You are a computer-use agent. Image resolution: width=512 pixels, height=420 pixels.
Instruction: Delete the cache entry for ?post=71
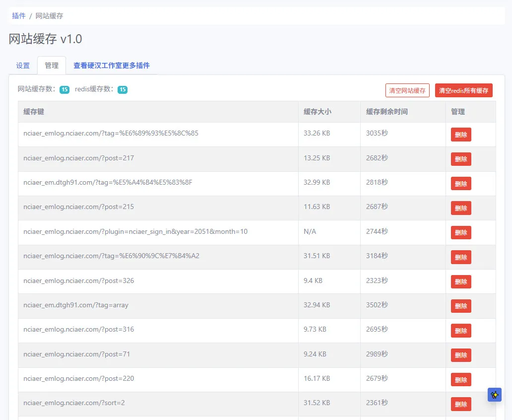pyautogui.click(x=461, y=355)
